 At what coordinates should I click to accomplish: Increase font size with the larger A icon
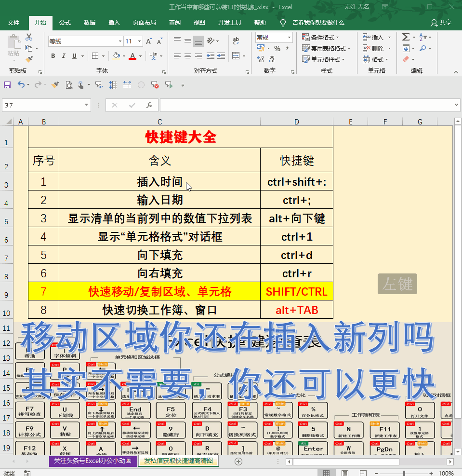pos(149,41)
